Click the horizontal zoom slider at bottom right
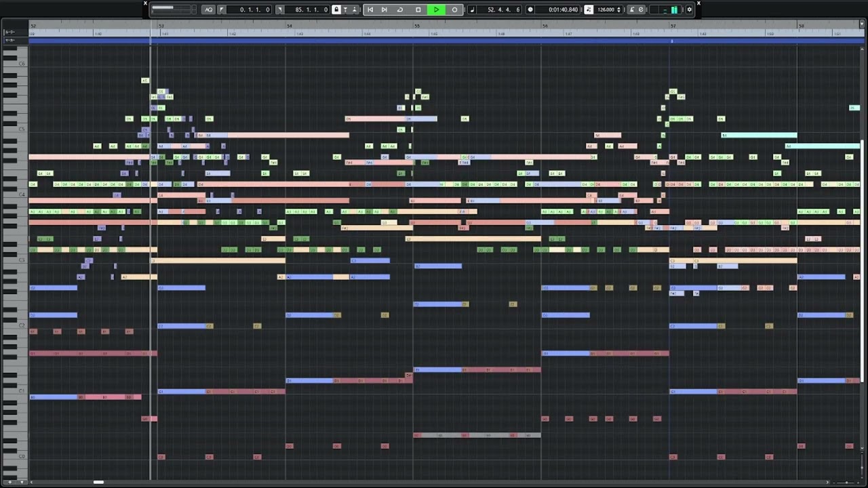The height and width of the screenshot is (488, 868). point(846,483)
